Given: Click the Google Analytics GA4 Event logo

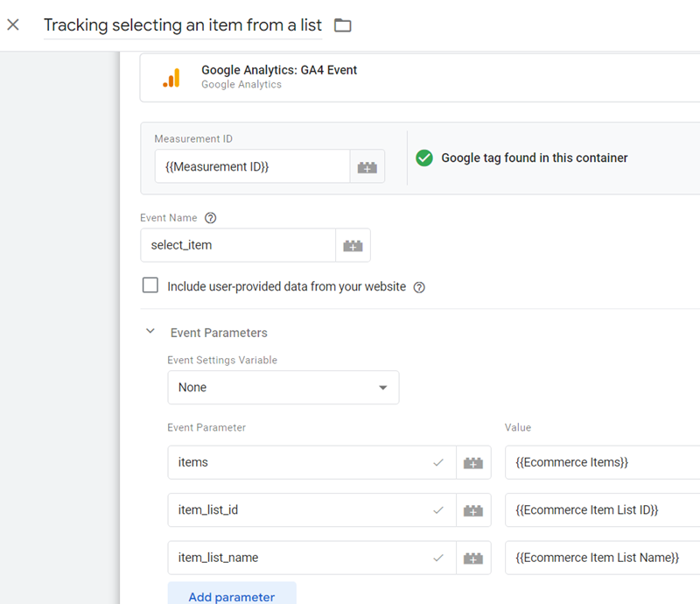Looking at the screenshot, I should [171, 77].
